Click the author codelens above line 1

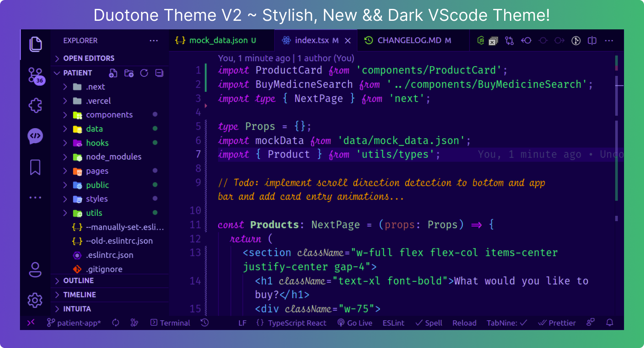point(286,58)
